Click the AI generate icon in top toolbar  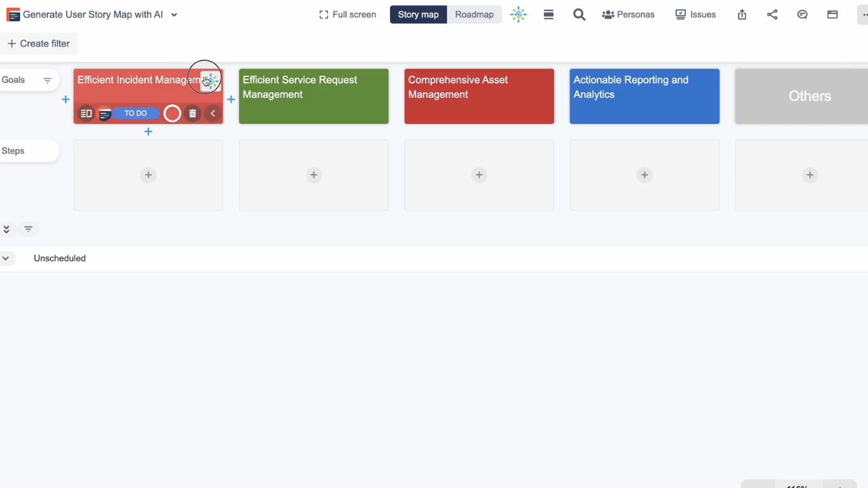pyautogui.click(x=518, y=15)
